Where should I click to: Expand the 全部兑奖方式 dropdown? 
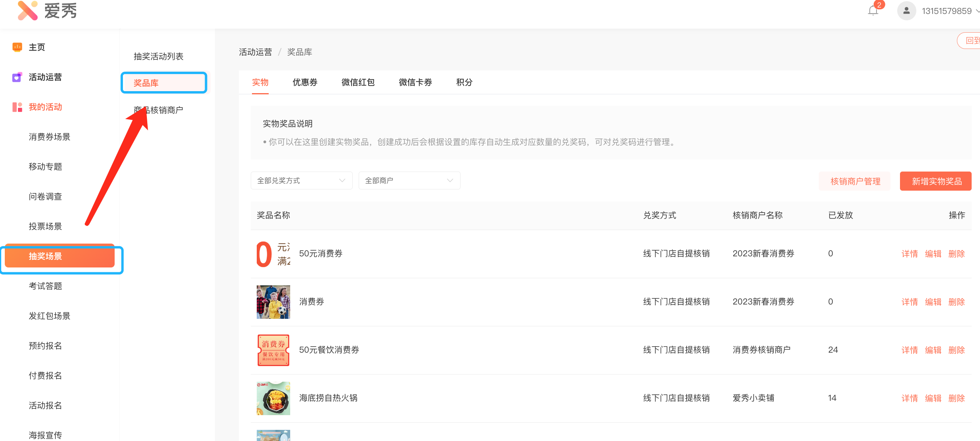301,181
